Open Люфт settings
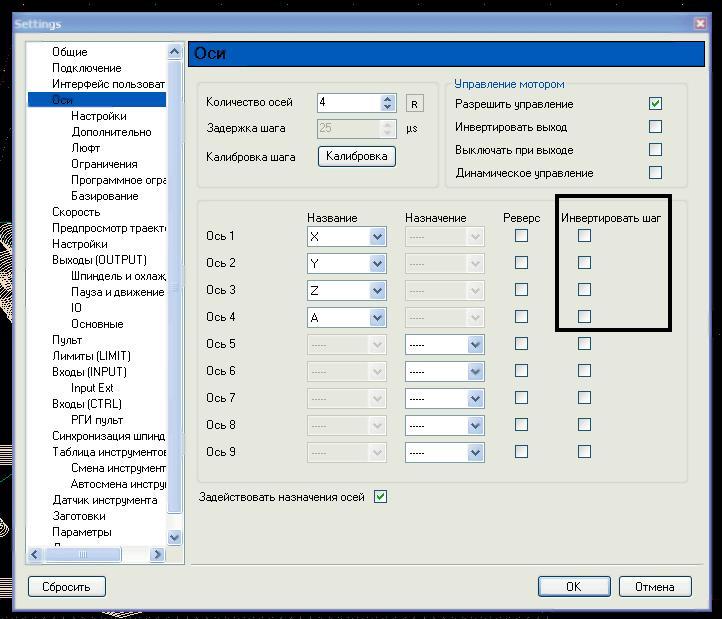Viewport: 722px width, 619px height. (x=86, y=148)
